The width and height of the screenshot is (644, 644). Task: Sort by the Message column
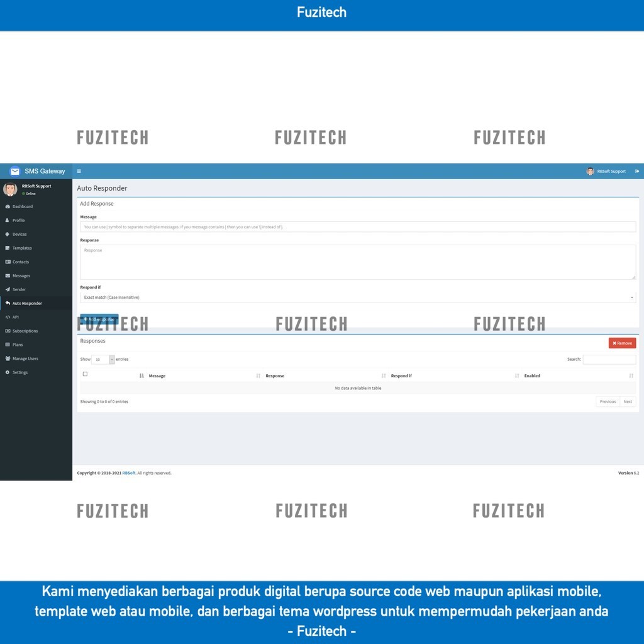pyautogui.click(x=203, y=376)
